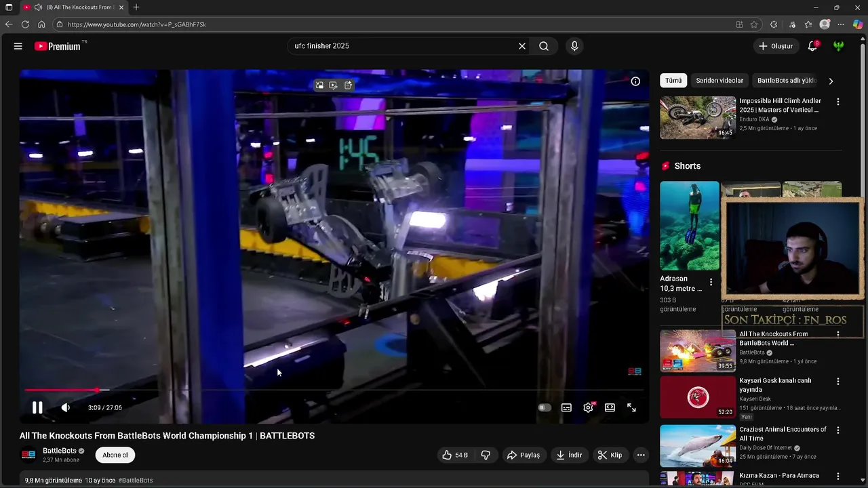Share the video with Paylaş

pyautogui.click(x=524, y=455)
